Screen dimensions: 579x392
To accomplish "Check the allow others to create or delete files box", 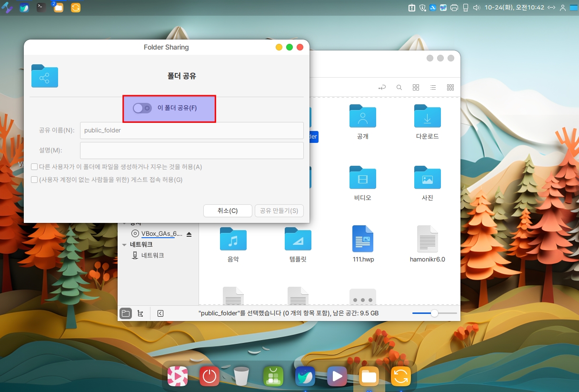I will 34,167.
